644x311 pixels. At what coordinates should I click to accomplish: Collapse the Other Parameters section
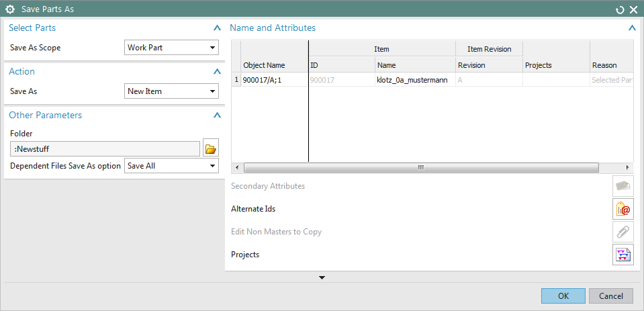(218, 115)
